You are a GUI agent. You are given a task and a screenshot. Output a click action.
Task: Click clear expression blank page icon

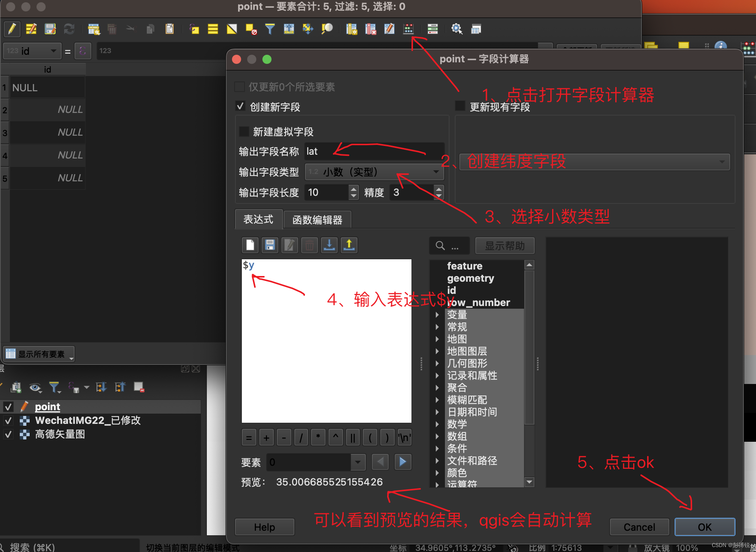250,245
